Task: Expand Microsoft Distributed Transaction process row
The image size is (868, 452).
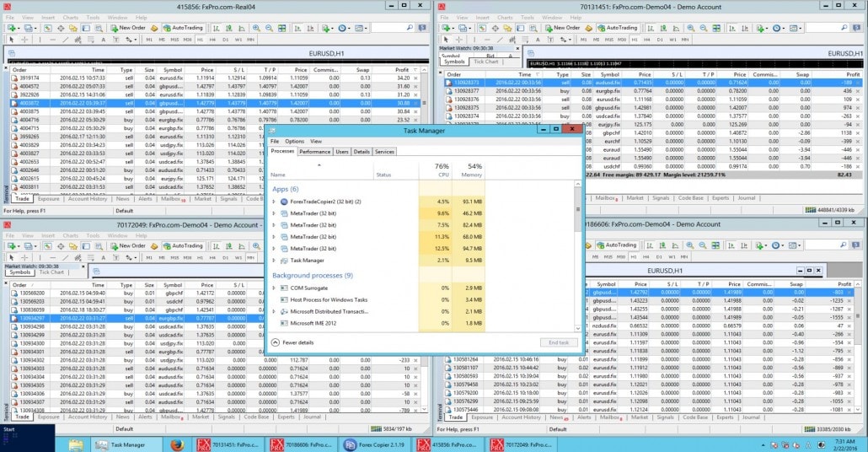Action: [x=274, y=311]
